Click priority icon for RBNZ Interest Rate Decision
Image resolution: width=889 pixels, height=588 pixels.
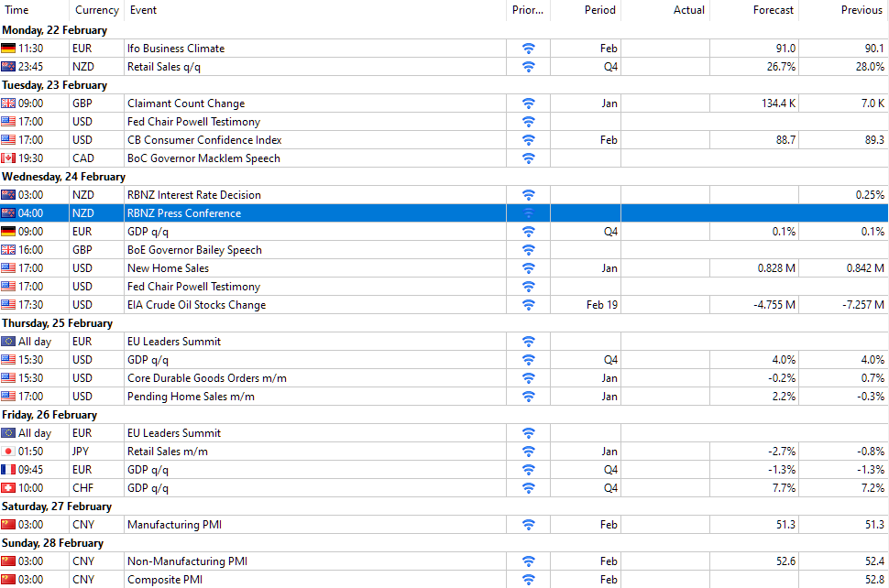pyautogui.click(x=528, y=195)
